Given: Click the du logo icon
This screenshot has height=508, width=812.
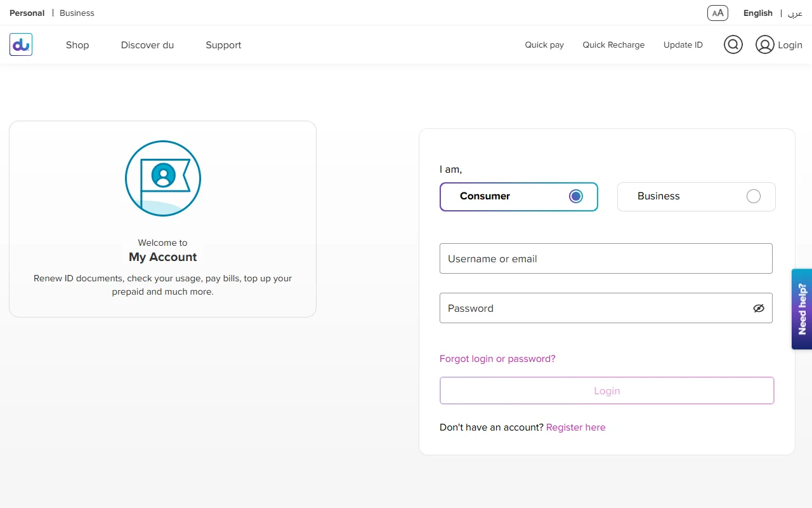Looking at the screenshot, I should 21,44.
